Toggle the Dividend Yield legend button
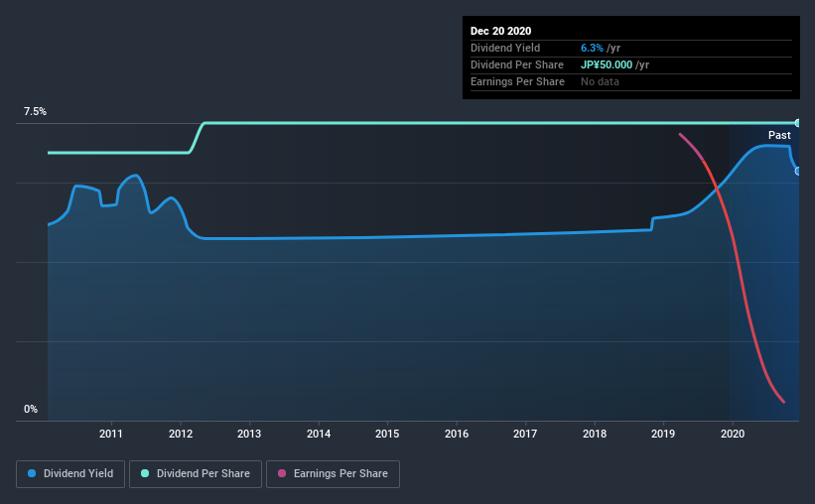This screenshot has width=815, height=504. coord(70,474)
